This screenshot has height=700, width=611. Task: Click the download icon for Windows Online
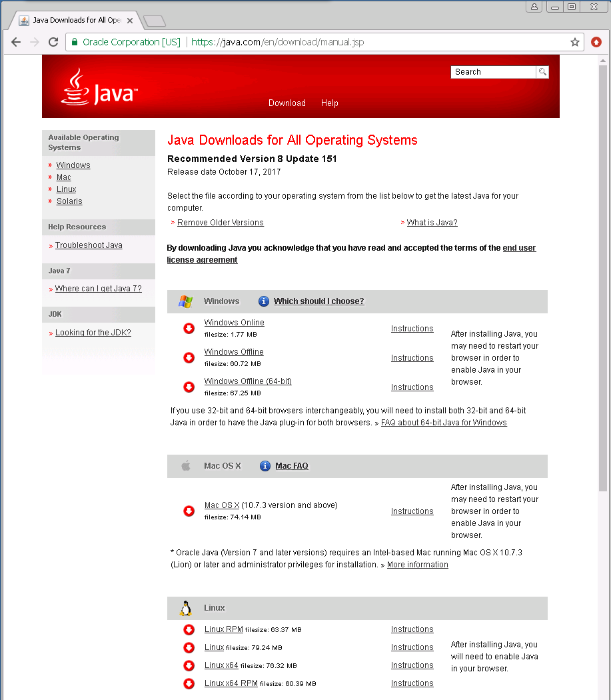click(189, 328)
